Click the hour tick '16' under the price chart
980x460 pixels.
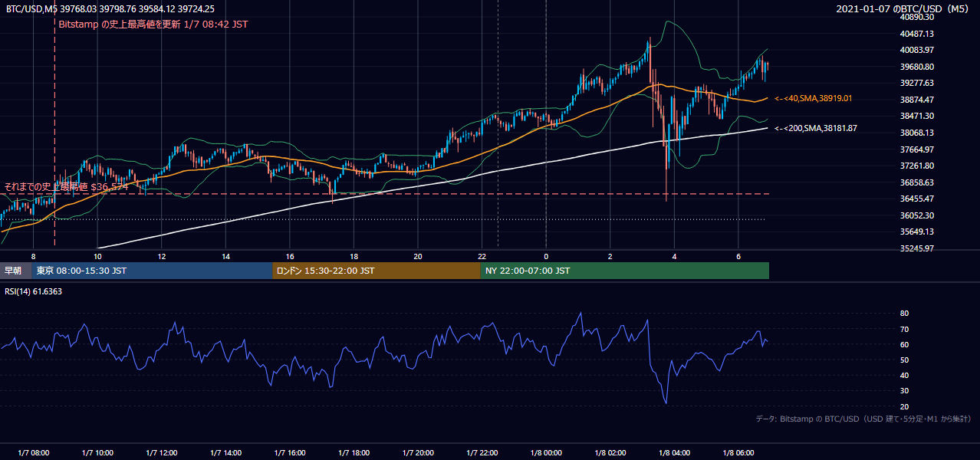click(x=290, y=256)
